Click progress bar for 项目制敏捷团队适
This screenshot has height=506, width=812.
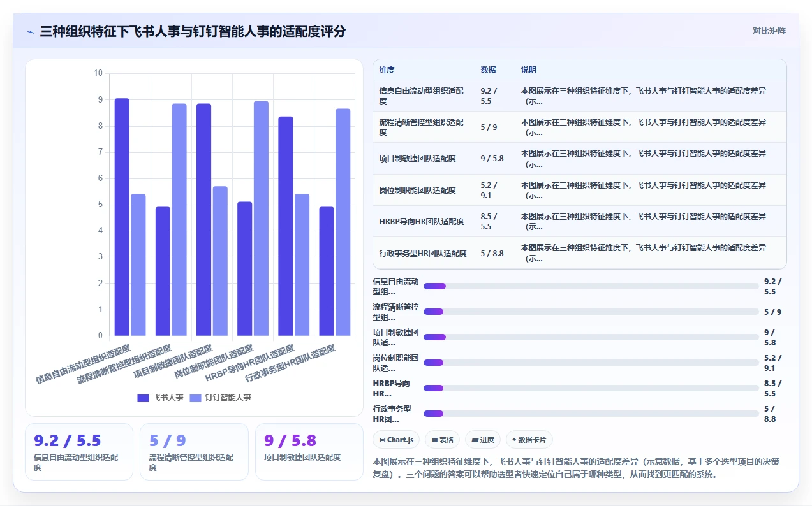click(x=591, y=337)
